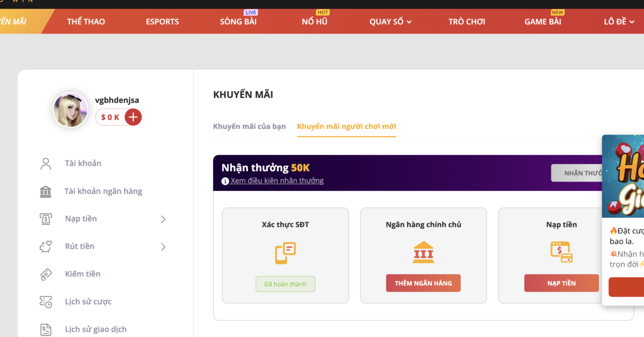
Task: Click the user avatar picture
Action: pos(70,110)
